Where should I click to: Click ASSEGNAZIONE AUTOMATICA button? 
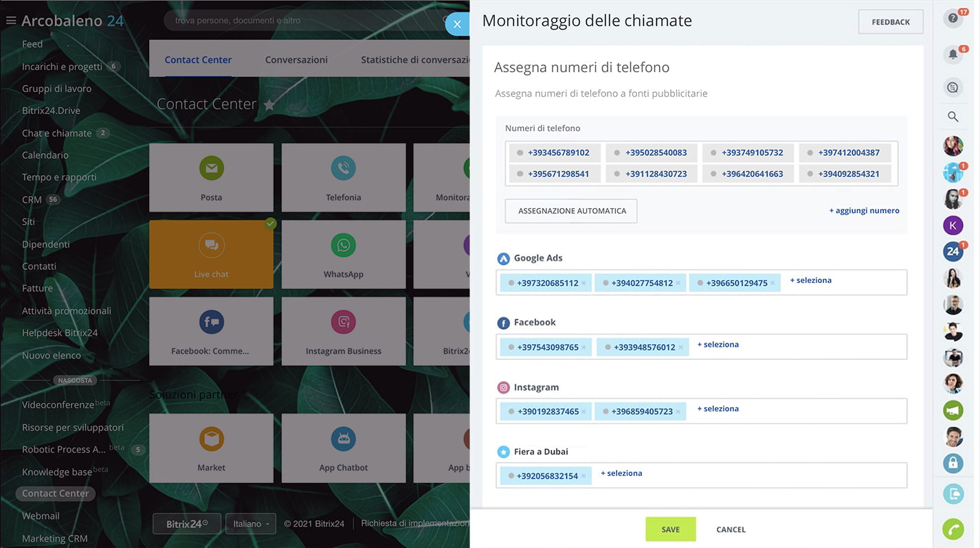pyautogui.click(x=571, y=211)
